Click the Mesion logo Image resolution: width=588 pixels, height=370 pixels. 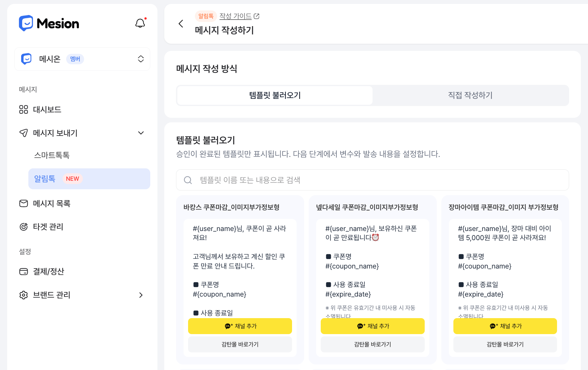pos(49,23)
